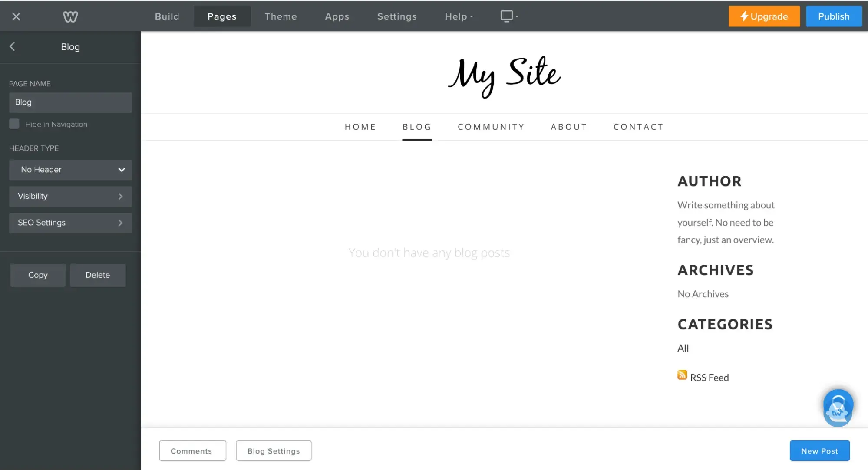This screenshot has height=470, width=868.
Task: Select the Pages tab
Action: point(222,16)
